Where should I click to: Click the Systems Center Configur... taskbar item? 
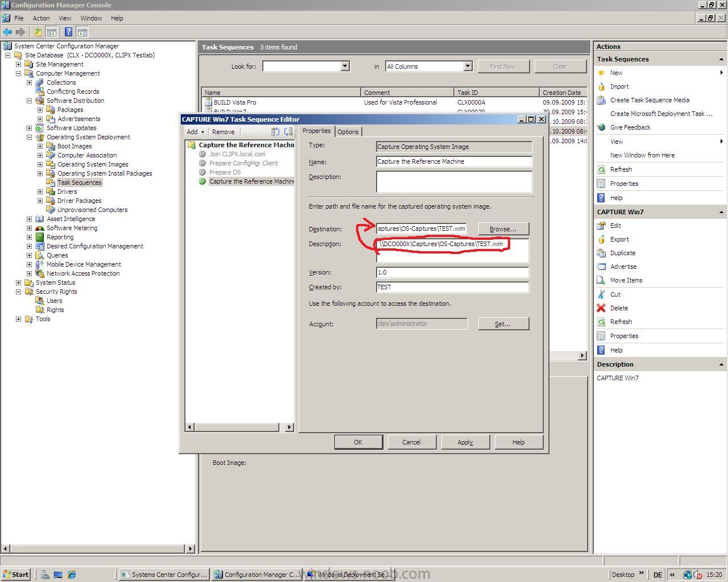coord(164,575)
